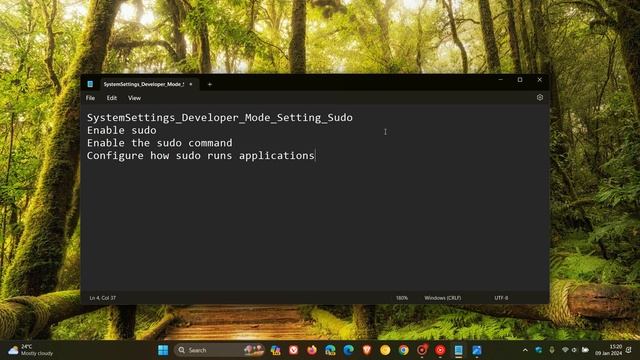Open the bright red round taskbar app

(440, 350)
